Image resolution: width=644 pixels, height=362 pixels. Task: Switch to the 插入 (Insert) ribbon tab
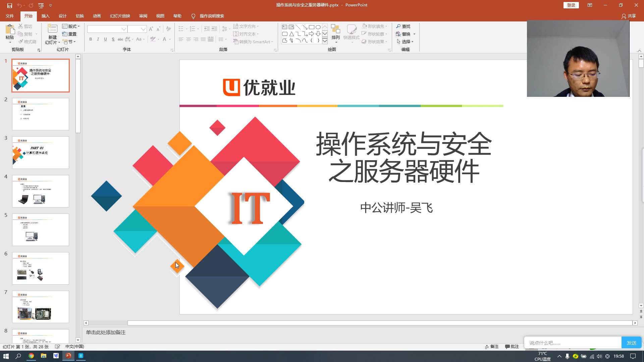tap(45, 16)
